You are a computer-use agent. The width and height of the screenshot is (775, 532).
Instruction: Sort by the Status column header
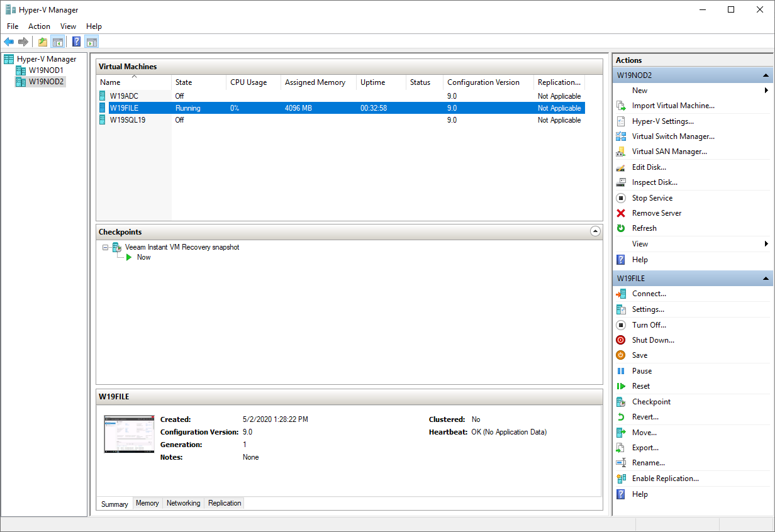pos(425,82)
